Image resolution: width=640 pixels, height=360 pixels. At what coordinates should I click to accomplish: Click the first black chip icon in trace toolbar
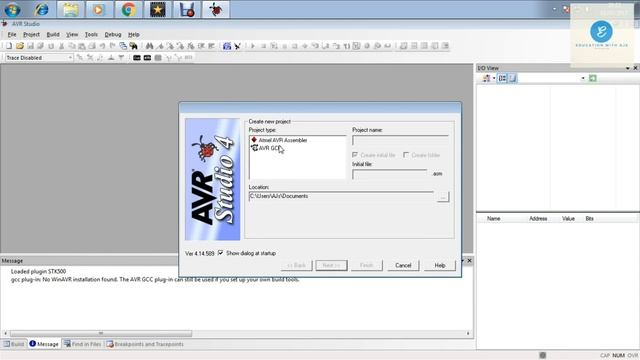[x=137, y=58]
